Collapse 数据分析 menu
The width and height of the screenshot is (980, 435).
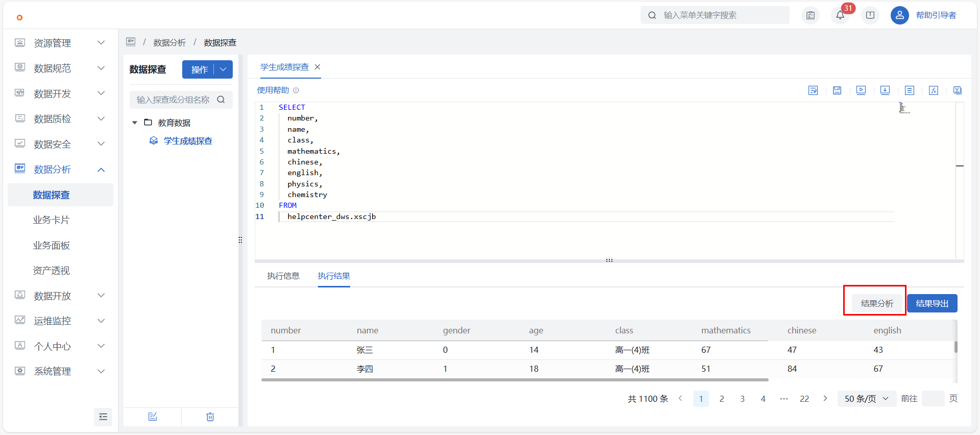tap(101, 170)
